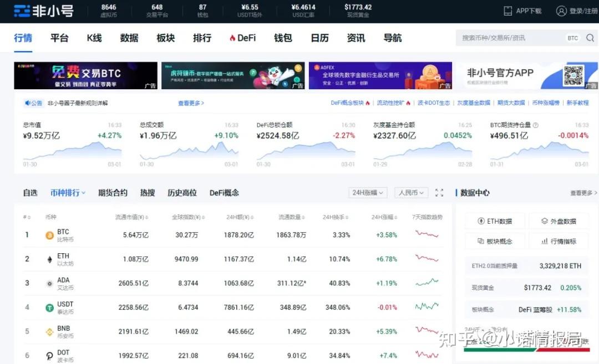
Task: Click the 查看更多 link in 数据中心
Action: click(x=583, y=193)
